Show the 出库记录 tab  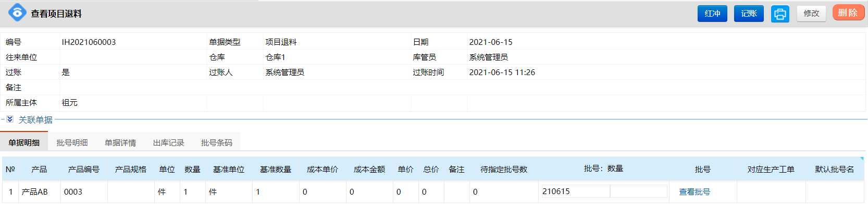(168, 142)
